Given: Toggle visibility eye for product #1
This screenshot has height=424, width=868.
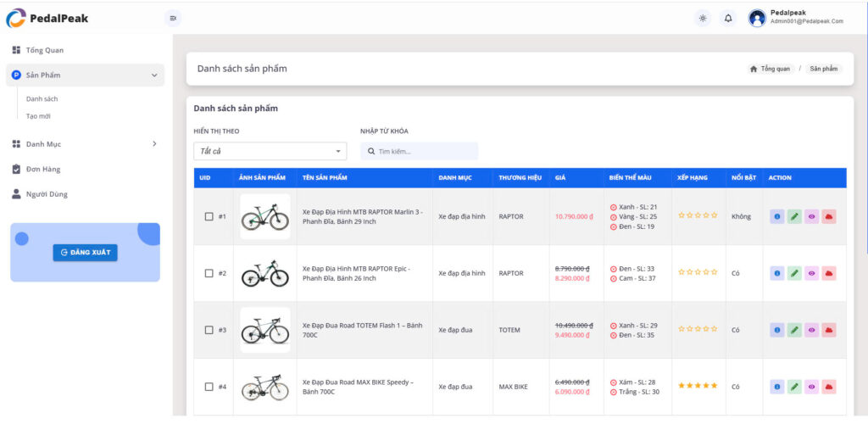Looking at the screenshot, I should point(811,216).
